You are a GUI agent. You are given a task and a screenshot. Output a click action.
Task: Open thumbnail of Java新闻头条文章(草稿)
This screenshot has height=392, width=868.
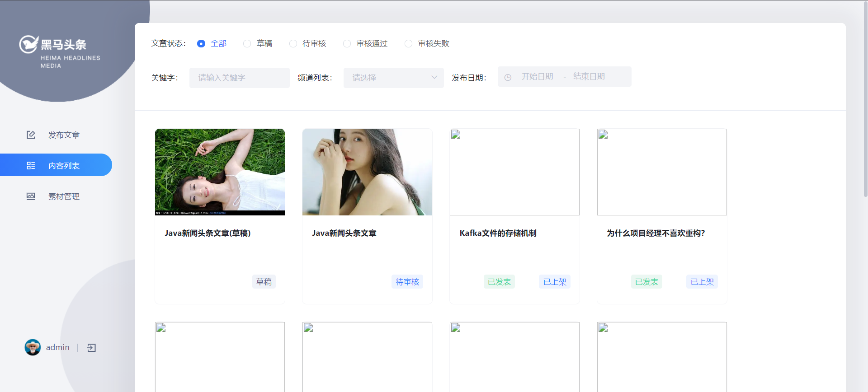pyautogui.click(x=220, y=172)
